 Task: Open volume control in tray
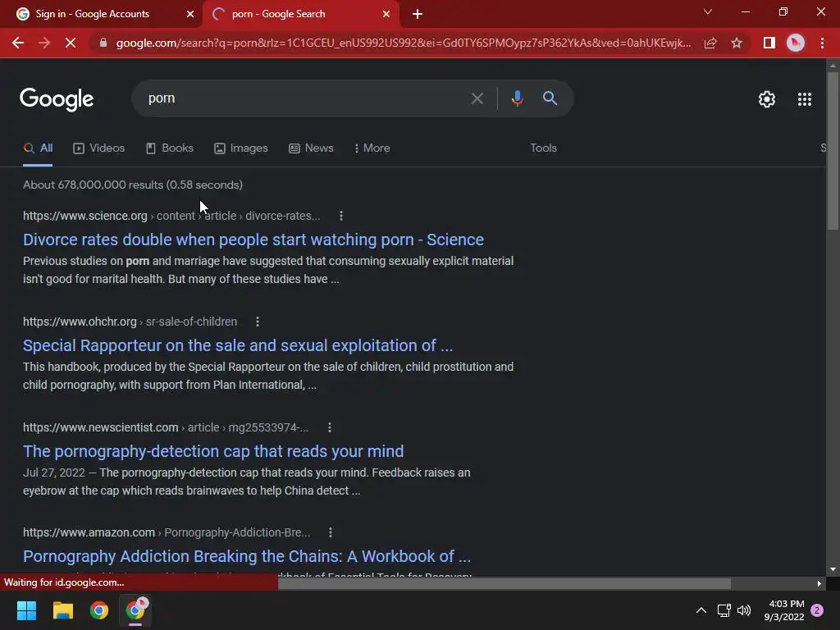click(744, 610)
